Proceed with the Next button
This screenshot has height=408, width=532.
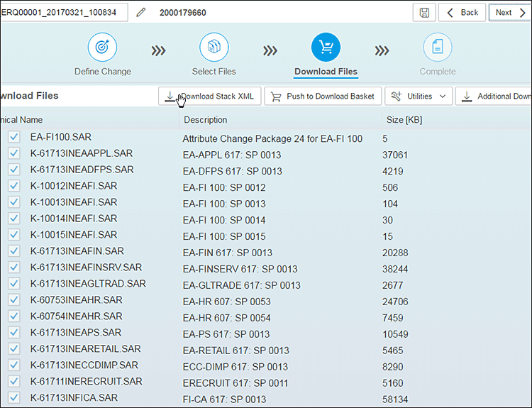pyautogui.click(x=509, y=13)
